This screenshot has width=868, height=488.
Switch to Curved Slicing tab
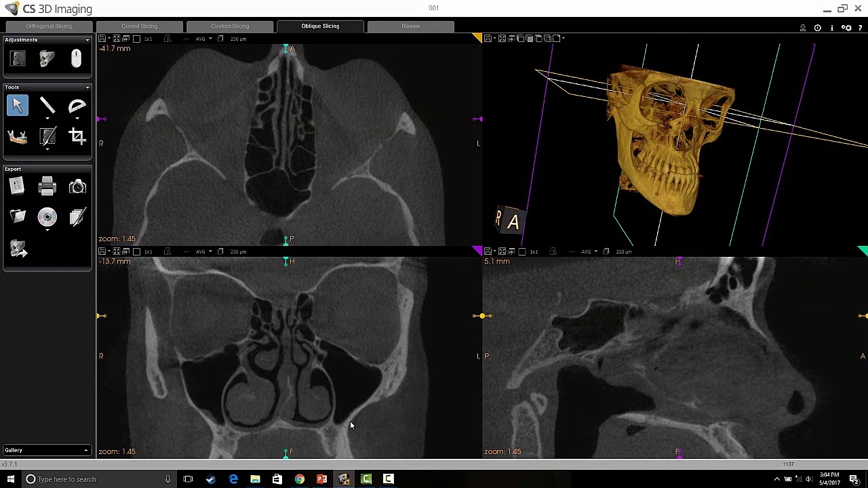point(139,26)
